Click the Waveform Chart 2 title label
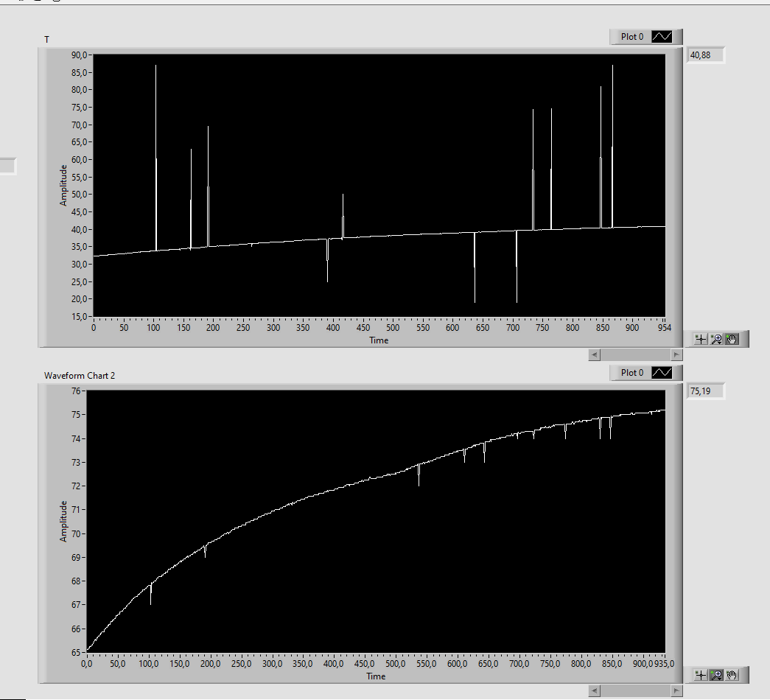Viewport: 770px width, 700px height. pos(80,375)
